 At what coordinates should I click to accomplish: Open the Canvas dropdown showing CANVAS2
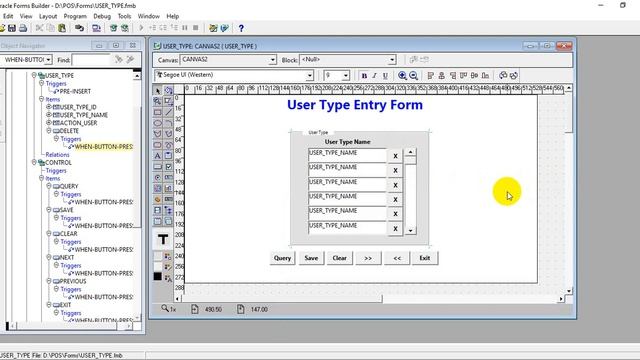coord(272,60)
